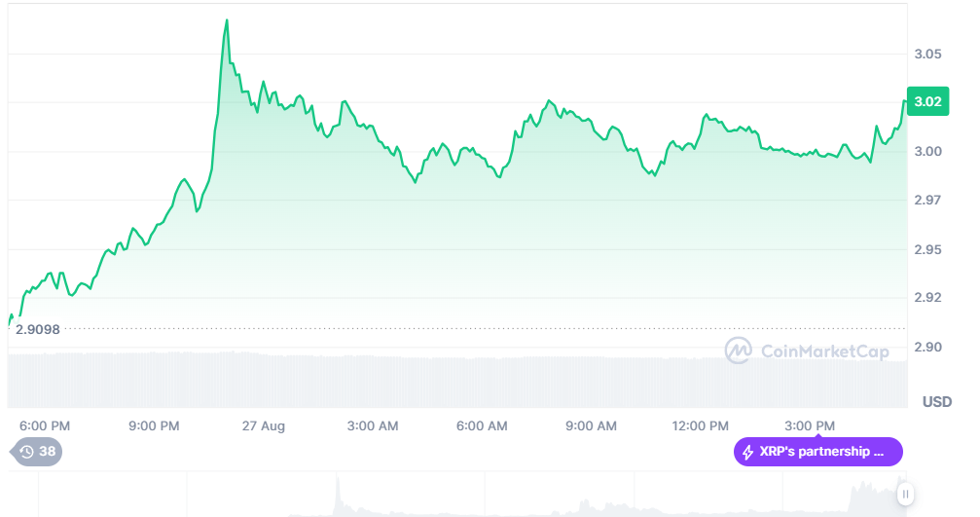Click the USD currency label

point(936,401)
